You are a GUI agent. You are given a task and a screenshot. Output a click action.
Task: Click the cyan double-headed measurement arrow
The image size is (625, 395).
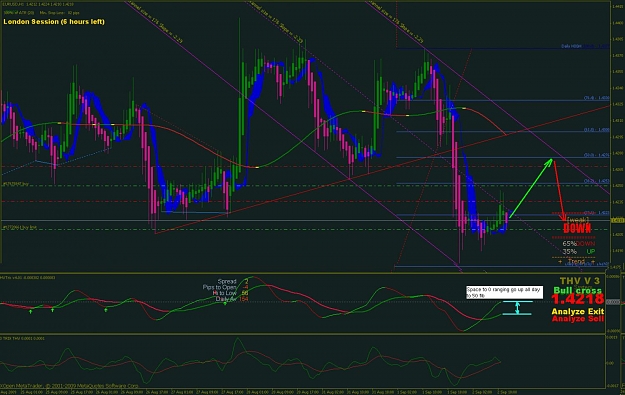[x=517, y=308]
